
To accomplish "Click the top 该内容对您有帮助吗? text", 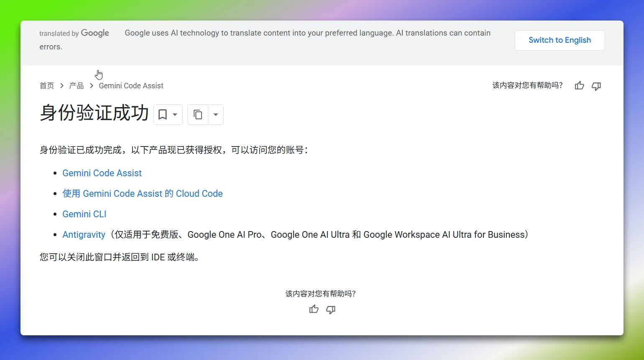I will tap(527, 85).
